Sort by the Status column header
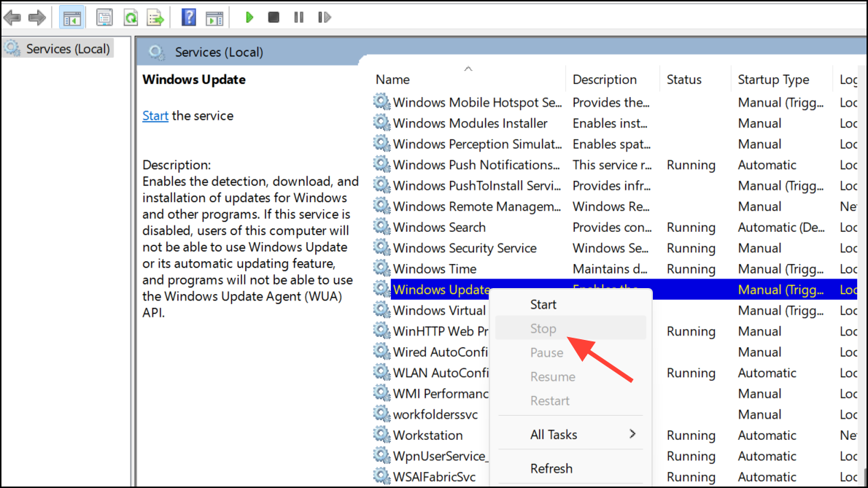The image size is (868, 488). click(x=683, y=79)
